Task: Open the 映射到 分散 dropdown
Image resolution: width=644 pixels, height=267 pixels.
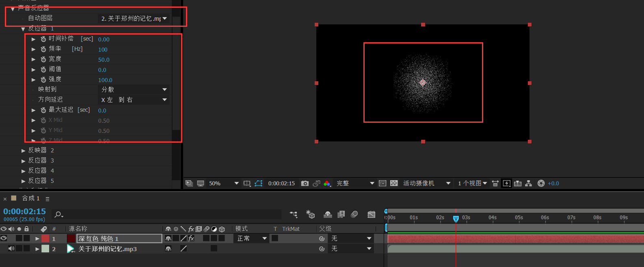Action: coord(134,89)
